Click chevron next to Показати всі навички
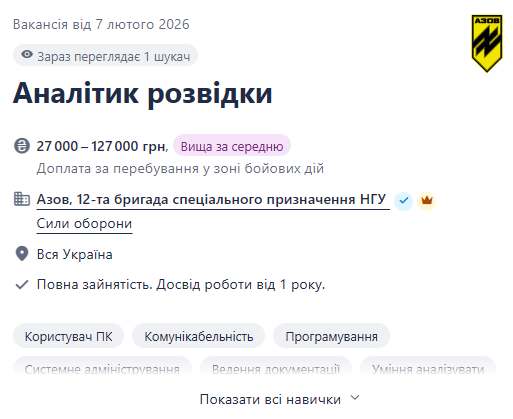 (355, 398)
